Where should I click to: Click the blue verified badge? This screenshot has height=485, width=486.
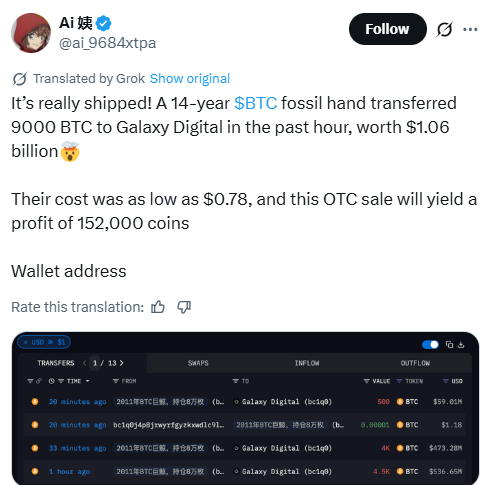pos(103,23)
